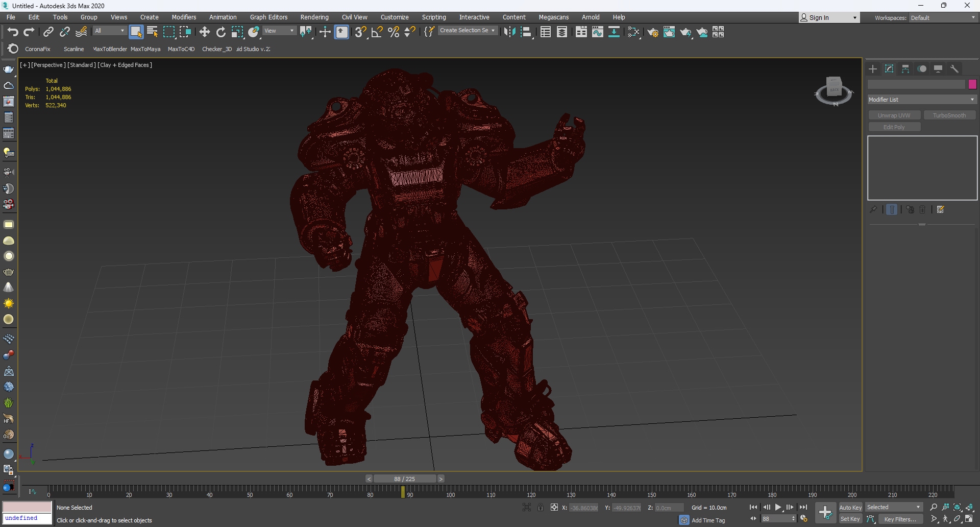
Task: Click the Render Production teapot icon
Action: [x=685, y=32]
